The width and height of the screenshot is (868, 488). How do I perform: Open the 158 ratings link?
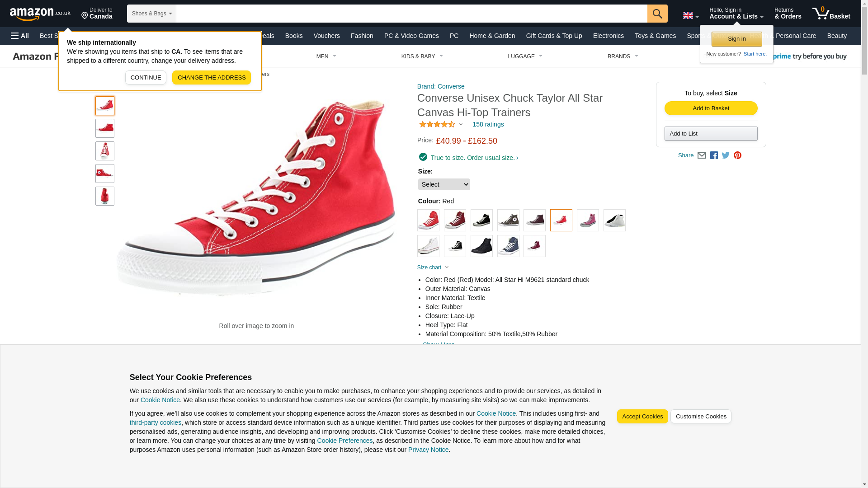click(488, 124)
